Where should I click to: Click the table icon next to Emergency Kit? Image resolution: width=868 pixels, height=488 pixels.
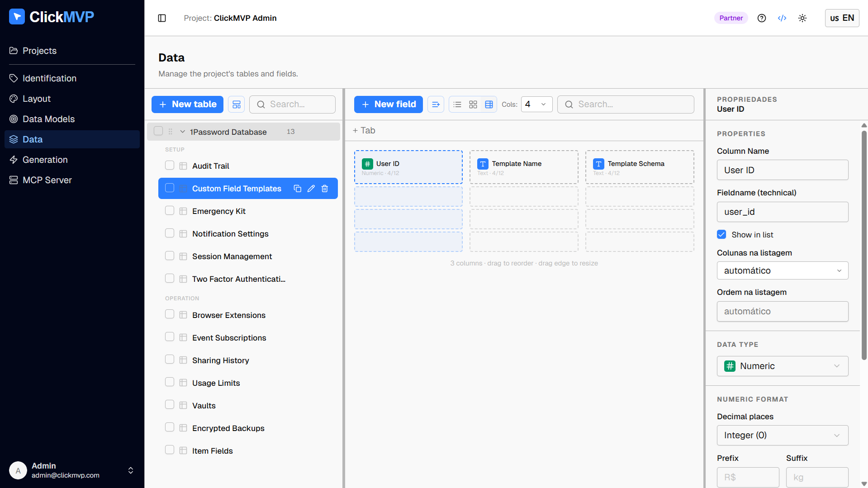(x=183, y=211)
